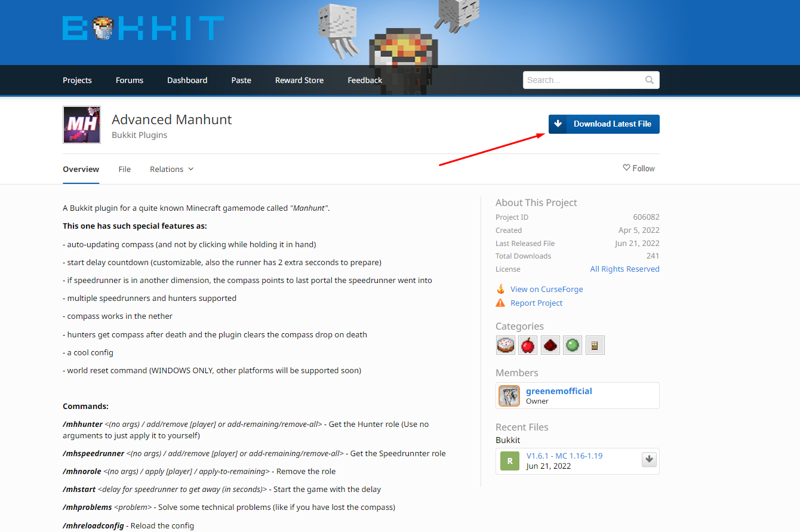Click the green R release badge
800x532 pixels.
(510, 461)
